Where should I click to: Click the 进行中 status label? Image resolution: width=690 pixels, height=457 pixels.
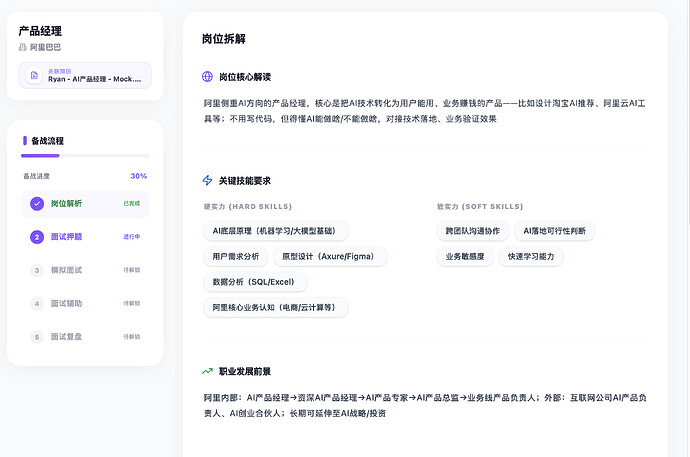click(132, 237)
